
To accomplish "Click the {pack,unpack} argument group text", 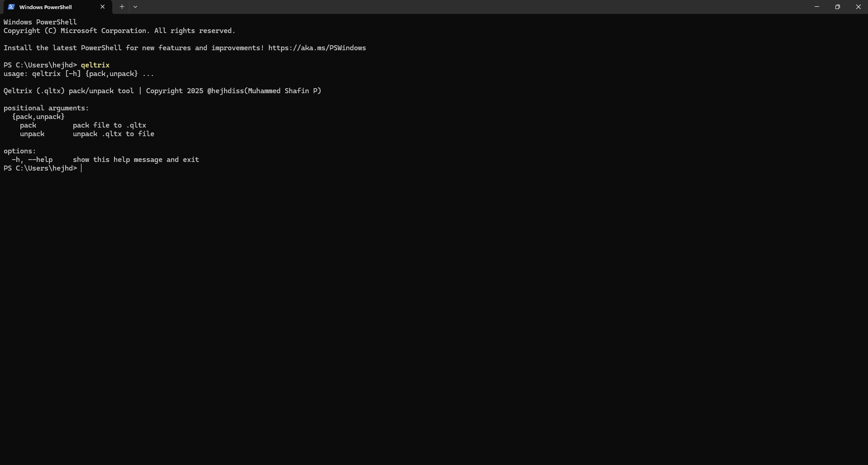I will pyautogui.click(x=38, y=117).
